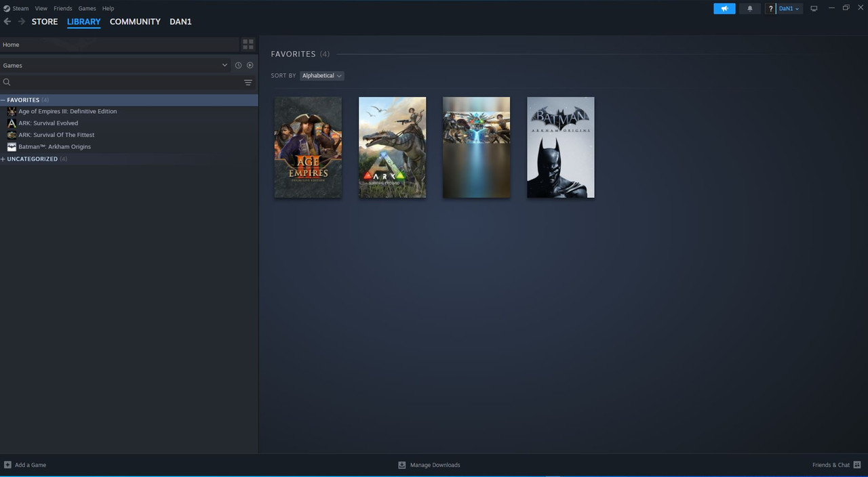Open the Games menu
Image resolution: width=868 pixels, height=477 pixels.
click(x=87, y=9)
